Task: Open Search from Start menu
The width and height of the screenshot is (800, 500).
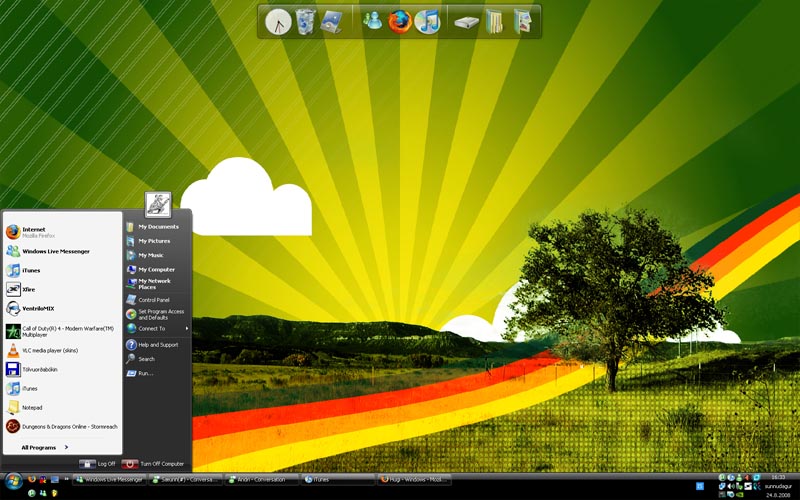Action: tap(157, 359)
